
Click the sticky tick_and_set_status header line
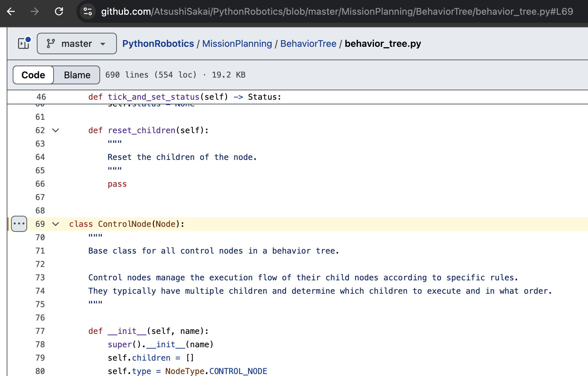[x=185, y=97]
